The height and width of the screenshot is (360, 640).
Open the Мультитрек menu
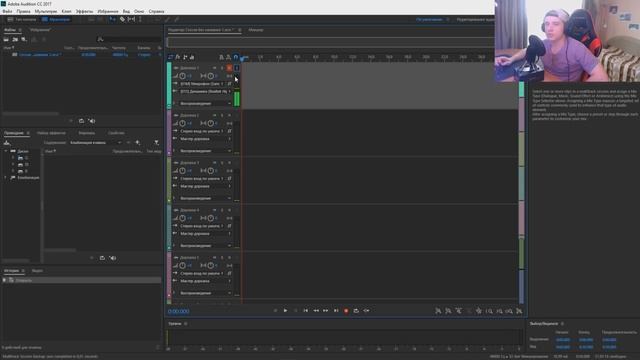tap(46, 11)
